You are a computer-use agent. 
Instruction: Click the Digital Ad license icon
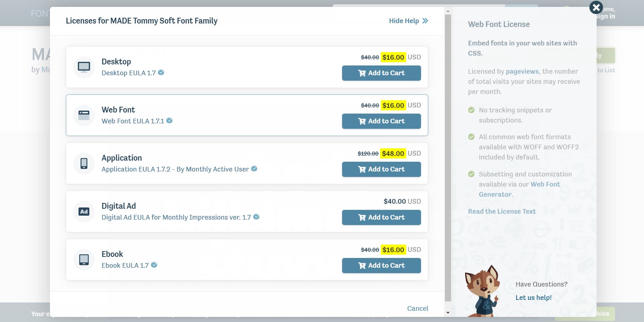point(84,212)
